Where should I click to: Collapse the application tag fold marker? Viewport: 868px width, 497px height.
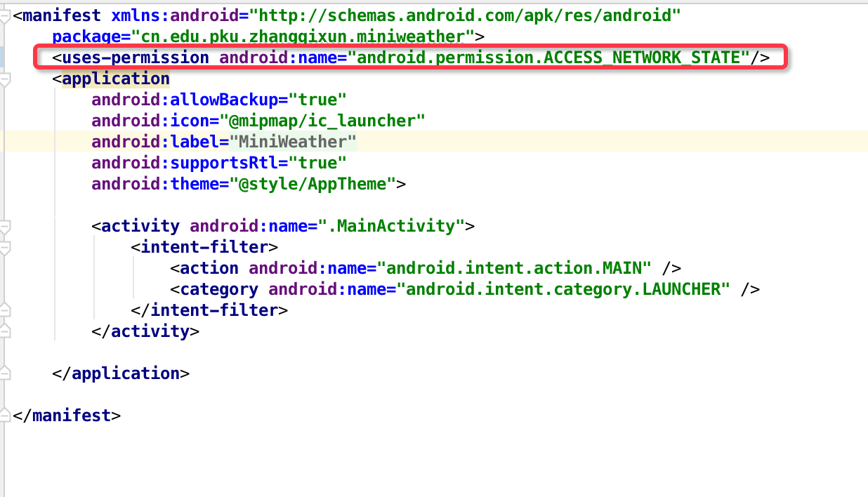tap(5, 79)
